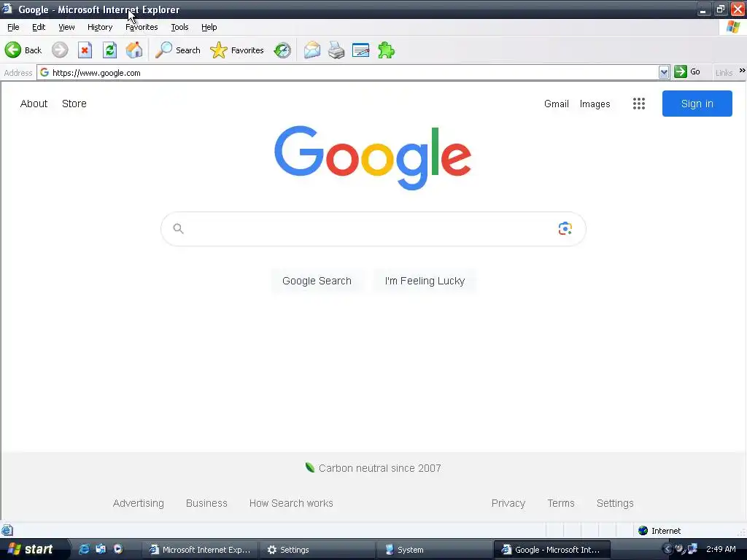Open the Privacy footer link

[x=508, y=503]
